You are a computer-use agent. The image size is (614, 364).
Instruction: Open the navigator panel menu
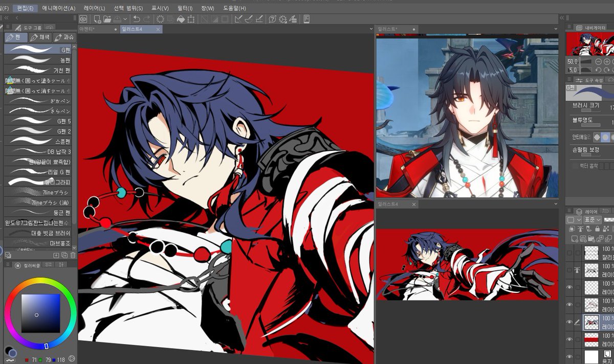click(x=569, y=27)
